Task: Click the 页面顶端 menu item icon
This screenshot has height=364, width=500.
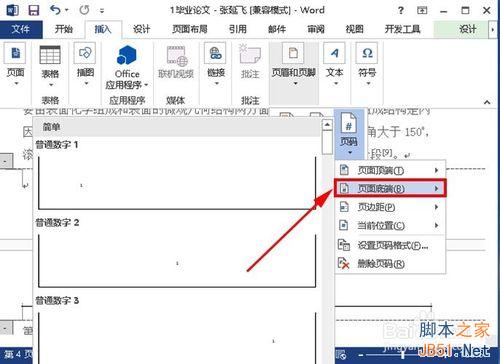Action: pyautogui.click(x=344, y=170)
